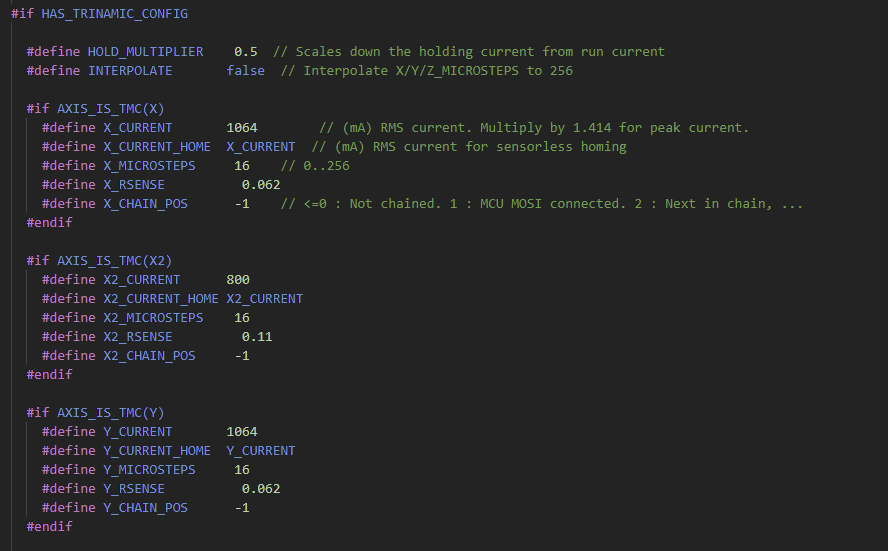Click the X2_CURRENT_HOME macro name
This screenshot has height=551, width=888.
point(161,299)
